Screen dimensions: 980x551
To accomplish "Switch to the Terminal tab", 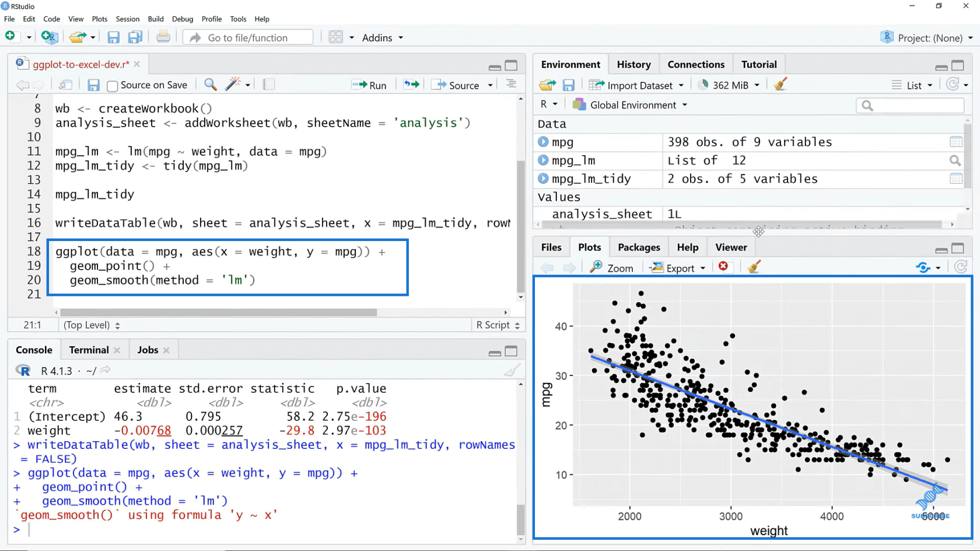I will coord(89,350).
